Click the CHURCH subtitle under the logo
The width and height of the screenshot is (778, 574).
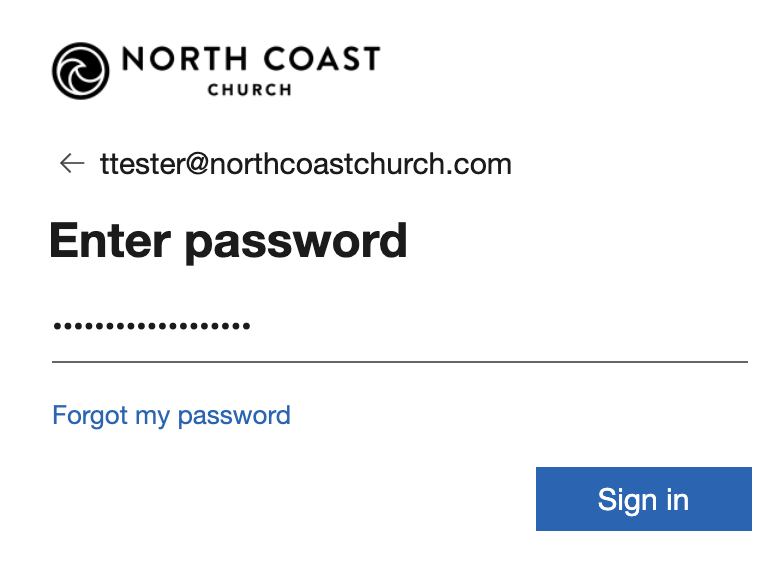pyautogui.click(x=249, y=90)
